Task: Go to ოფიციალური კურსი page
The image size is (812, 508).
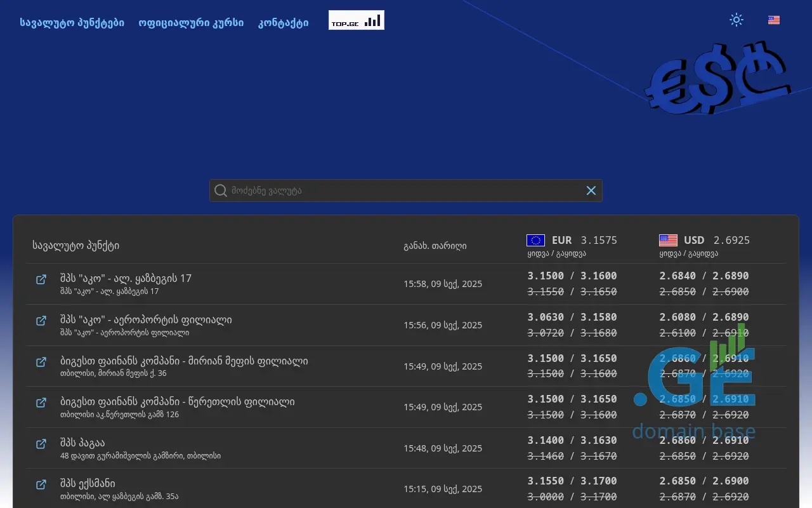Action: point(191,23)
